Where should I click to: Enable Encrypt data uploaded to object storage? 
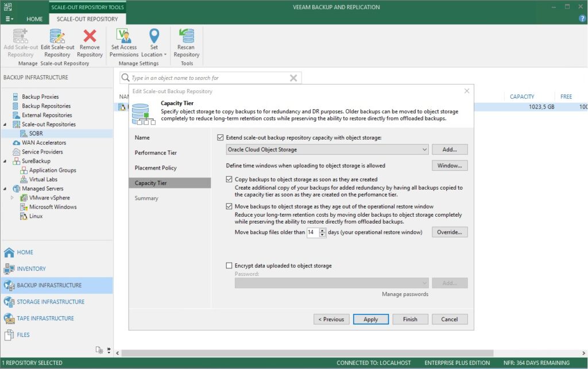[229, 266]
